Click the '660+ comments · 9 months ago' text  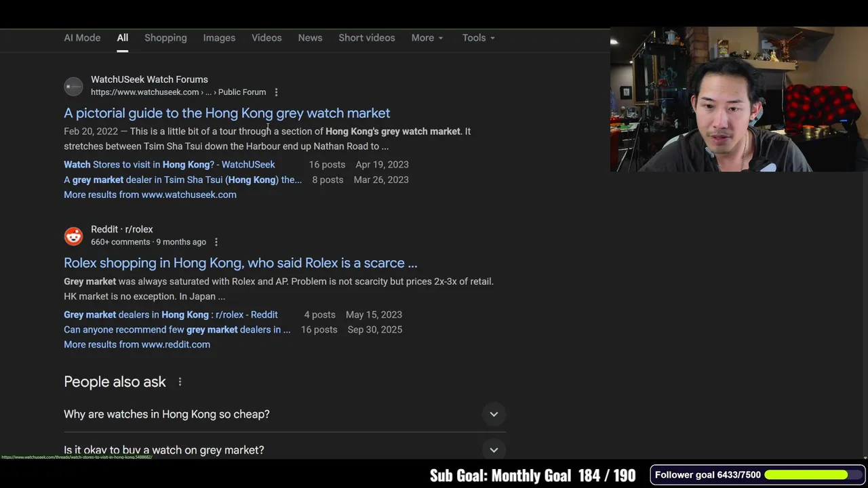[149, 242]
